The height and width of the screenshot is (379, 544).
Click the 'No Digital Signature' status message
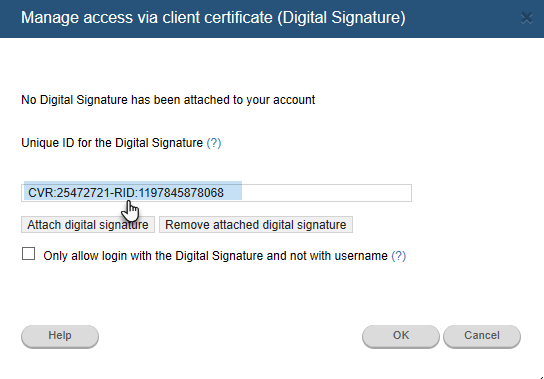coord(168,100)
